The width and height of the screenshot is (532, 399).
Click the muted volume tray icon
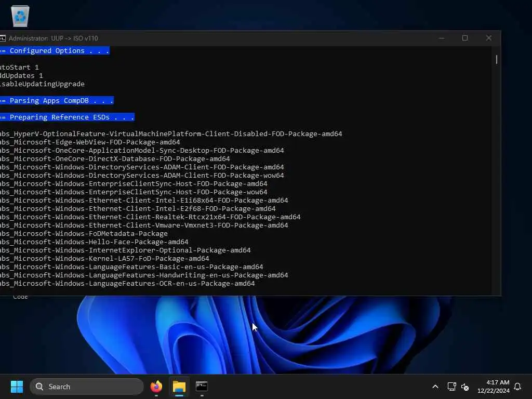465,387
